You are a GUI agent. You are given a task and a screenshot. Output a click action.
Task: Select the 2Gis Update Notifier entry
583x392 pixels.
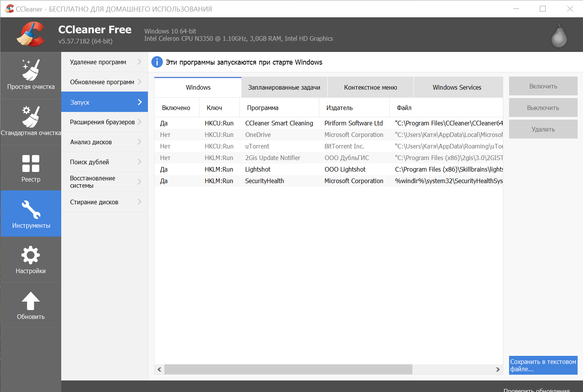[x=329, y=158]
